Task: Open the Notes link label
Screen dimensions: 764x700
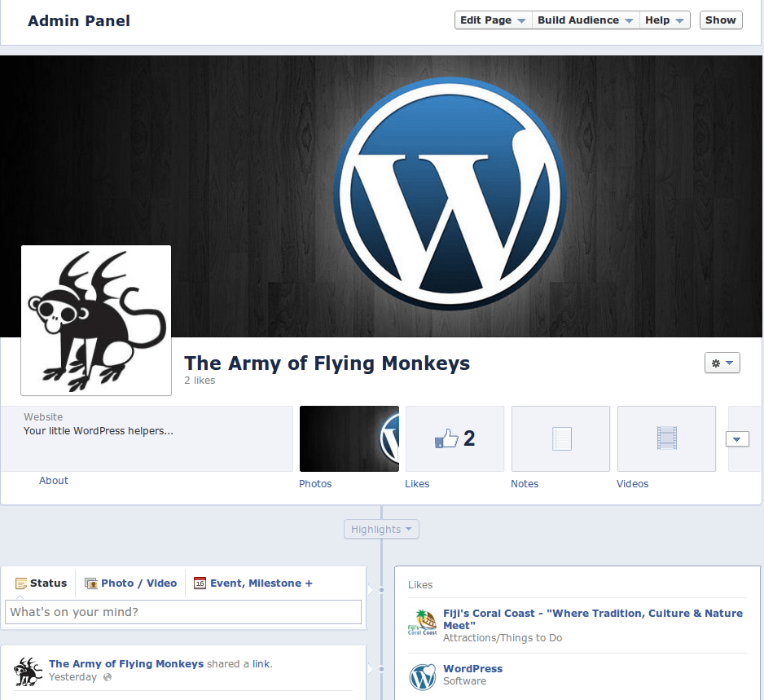Action: click(x=525, y=483)
